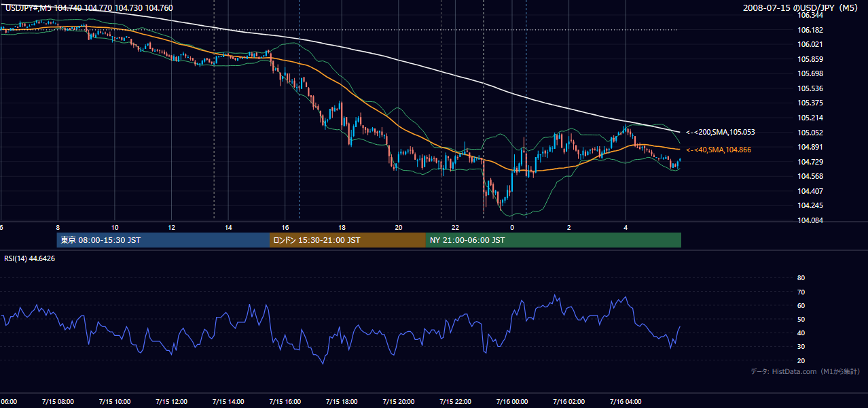Click the 7/15 08:00 time axis label
The image size is (868, 408).
click(x=57, y=401)
